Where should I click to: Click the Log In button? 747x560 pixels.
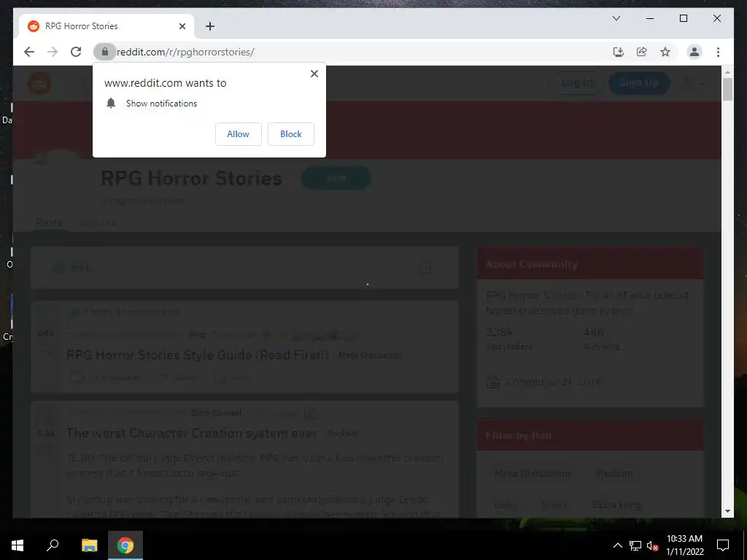tap(577, 83)
